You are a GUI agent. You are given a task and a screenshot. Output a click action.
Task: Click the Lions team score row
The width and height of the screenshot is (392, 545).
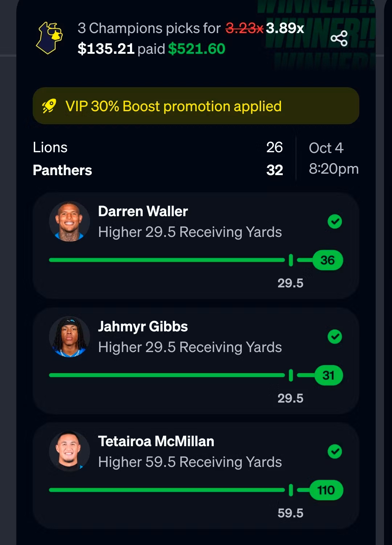[158, 147]
